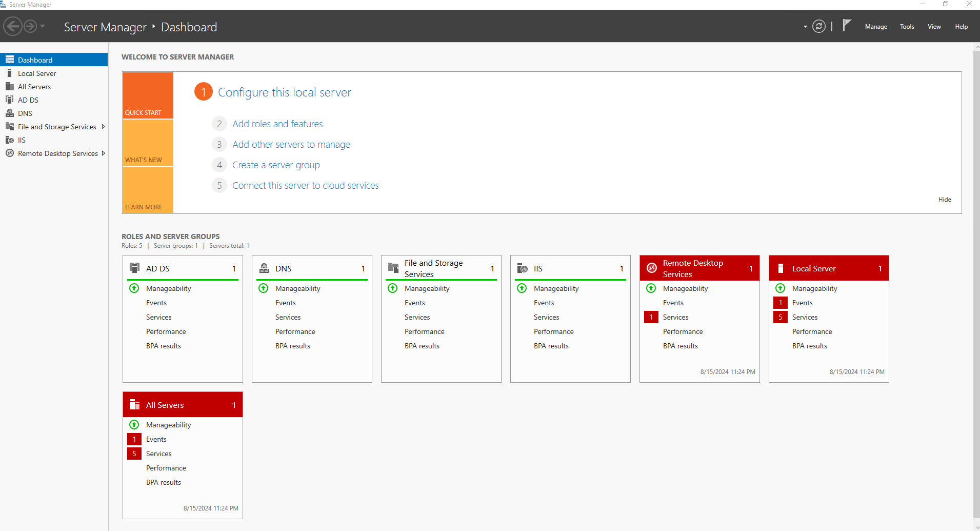Click Add roles and features link
Screen dimensions: 980x531
point(277,124)
